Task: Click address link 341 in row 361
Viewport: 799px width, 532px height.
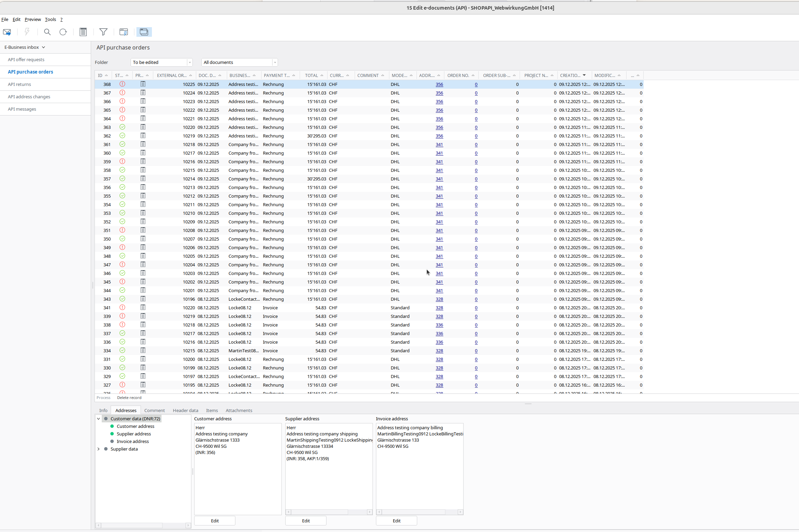Action: click(x=439, y=144)
